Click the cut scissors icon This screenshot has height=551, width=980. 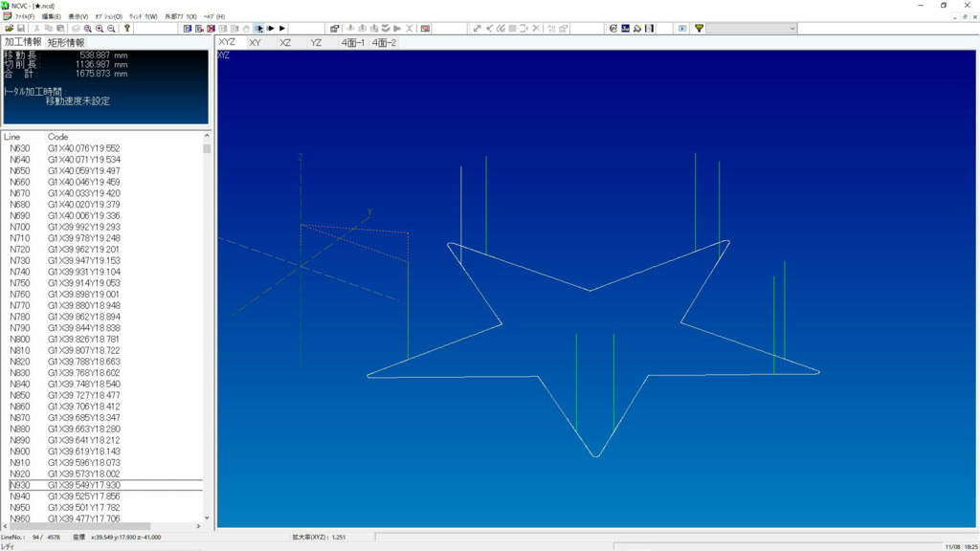37,28
